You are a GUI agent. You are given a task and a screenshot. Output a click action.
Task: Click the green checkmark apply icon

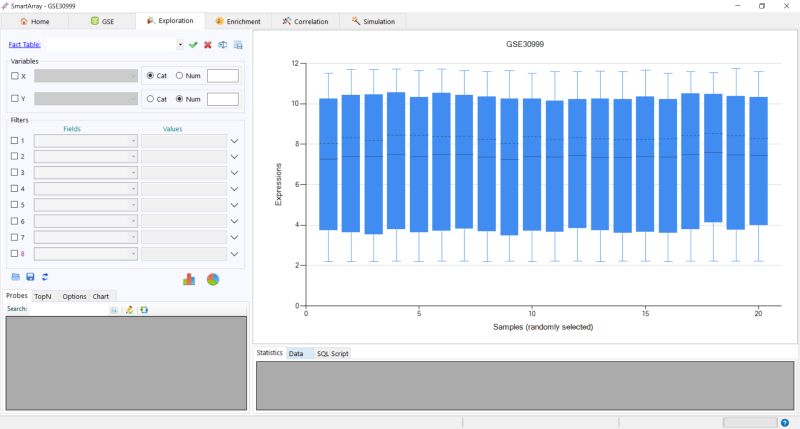point(193,45)
